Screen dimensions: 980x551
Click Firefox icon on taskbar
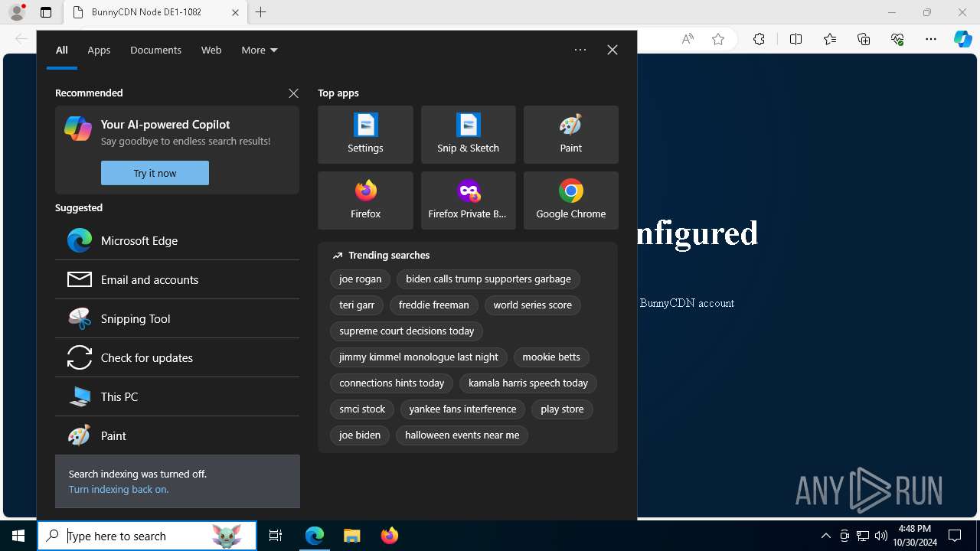point(389,536)
